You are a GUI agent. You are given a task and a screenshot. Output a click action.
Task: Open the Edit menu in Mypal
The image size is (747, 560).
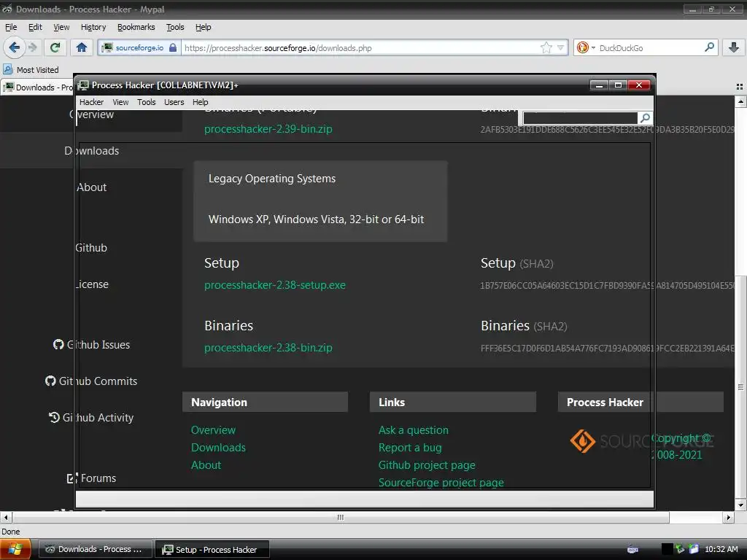[35, 27]
